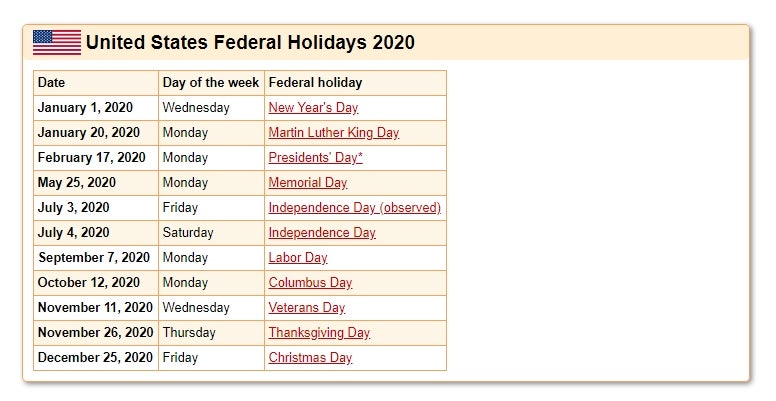Open the New Year's Day link

313,107
